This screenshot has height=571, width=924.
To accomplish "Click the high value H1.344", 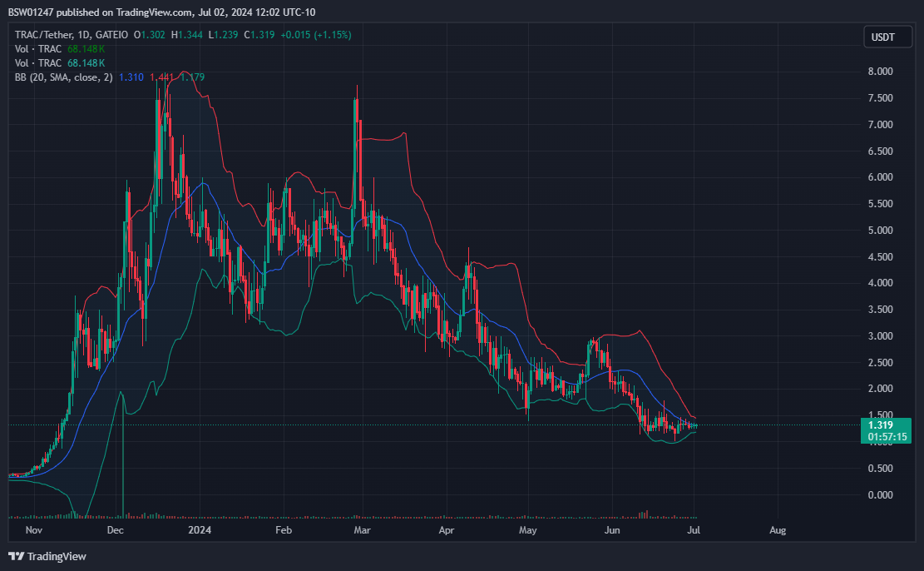I will tap(187, 35).
